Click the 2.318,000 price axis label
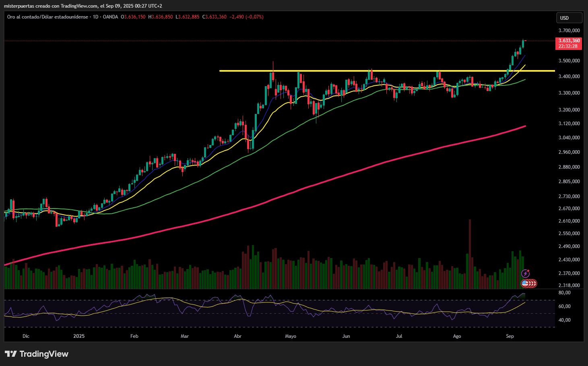The width and height of the screenshot is (588, 366). click(569, 285)
